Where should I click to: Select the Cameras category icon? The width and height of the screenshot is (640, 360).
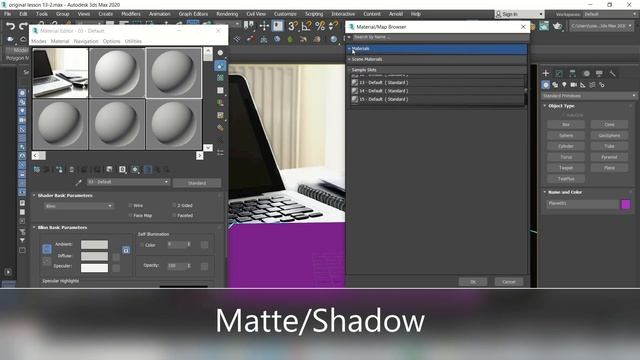[573, 85]
